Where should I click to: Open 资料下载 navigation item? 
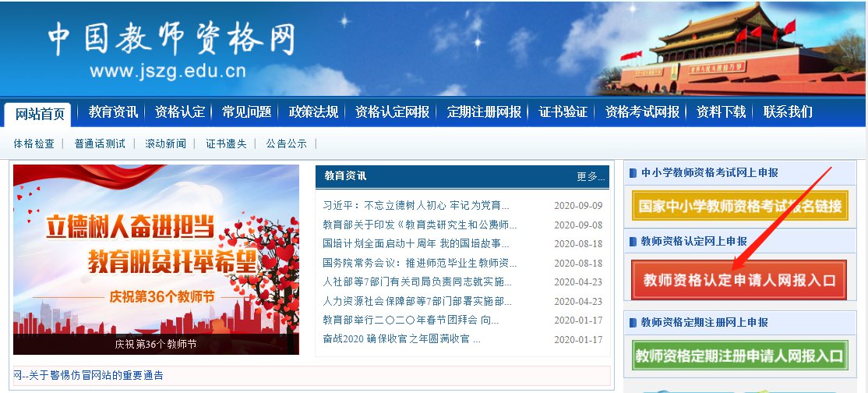tap(721, 112)
